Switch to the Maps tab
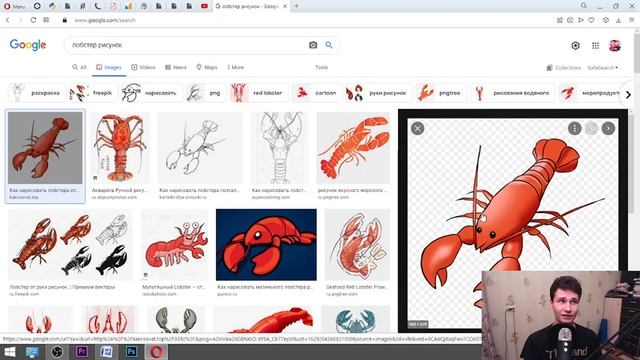 (x=207, y=67)
